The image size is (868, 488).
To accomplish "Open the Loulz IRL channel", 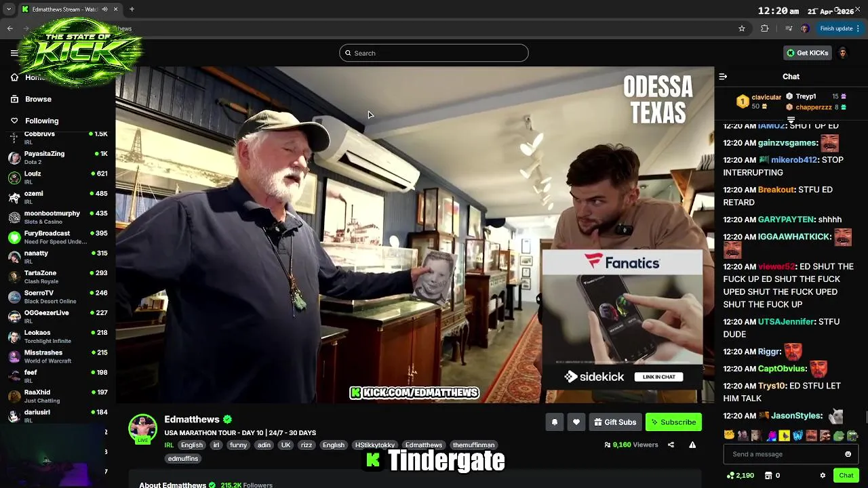I will (58, 178).
